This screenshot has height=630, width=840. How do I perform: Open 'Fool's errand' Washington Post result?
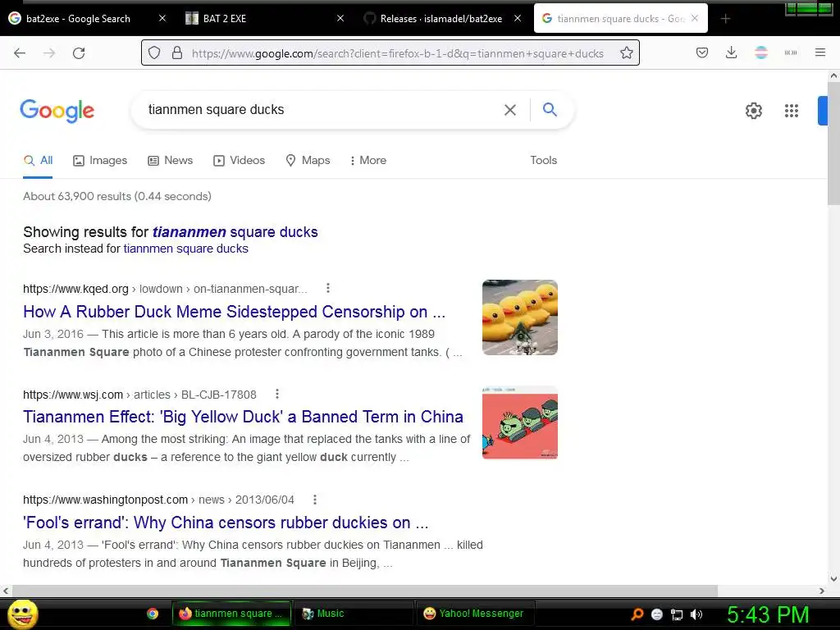(x=226, y=523)
